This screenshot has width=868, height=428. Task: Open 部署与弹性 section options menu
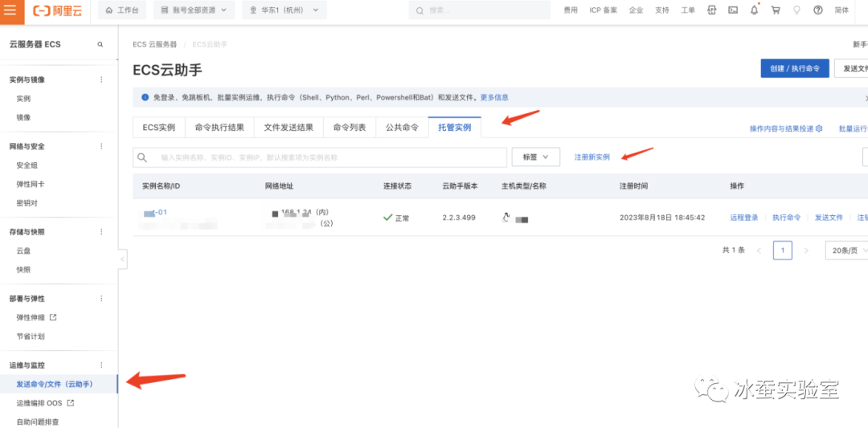(101, 299)
